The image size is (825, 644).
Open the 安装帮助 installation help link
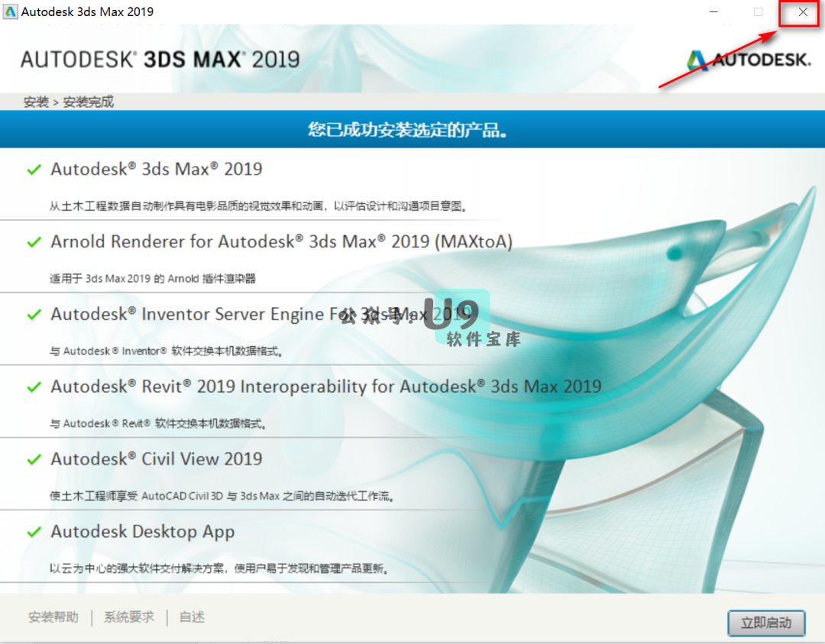53,617
